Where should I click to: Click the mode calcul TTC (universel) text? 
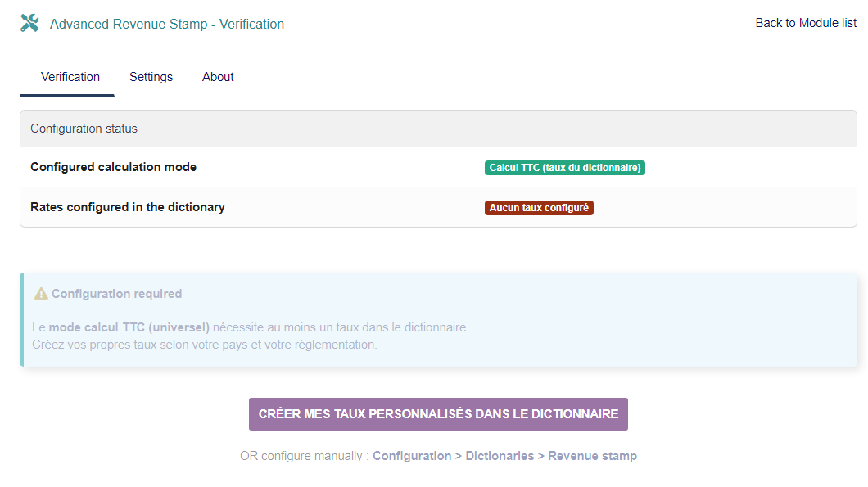point(129,327)
